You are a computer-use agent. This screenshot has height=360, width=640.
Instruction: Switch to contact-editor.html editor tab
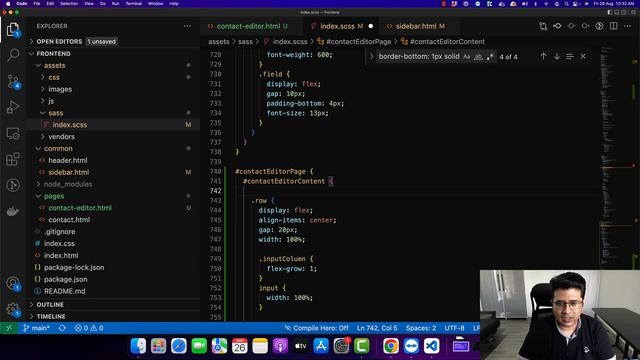coord(252,26)
